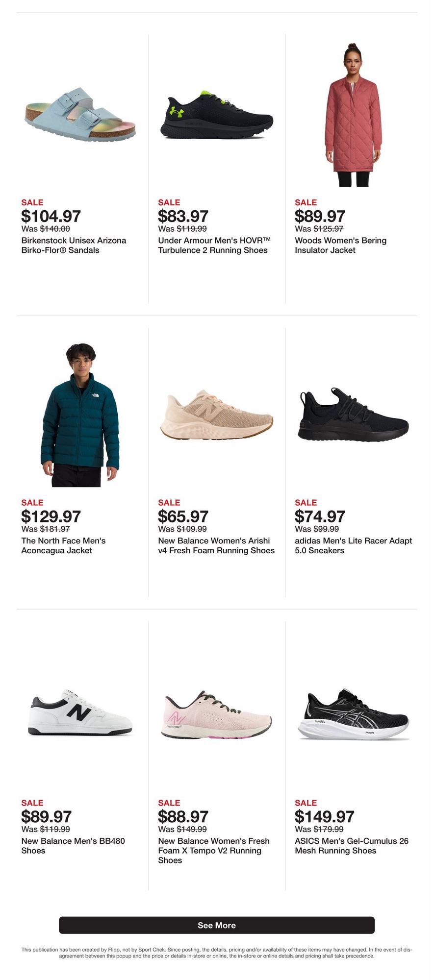The image size is (434, 980).
Task: Select the Under Armour Men's HOVR Turbulence title
Action: point(214,245)
